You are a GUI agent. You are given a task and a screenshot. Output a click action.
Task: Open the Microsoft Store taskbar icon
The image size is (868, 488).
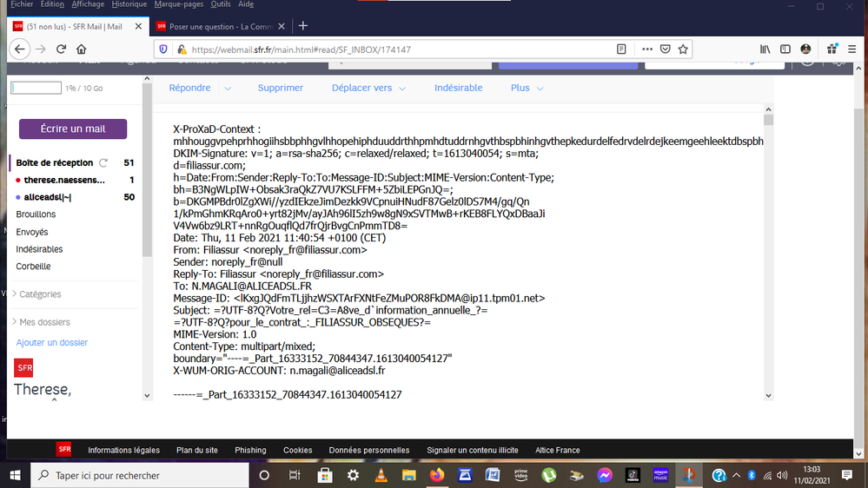pyautogui.click(x=325, y=475)
